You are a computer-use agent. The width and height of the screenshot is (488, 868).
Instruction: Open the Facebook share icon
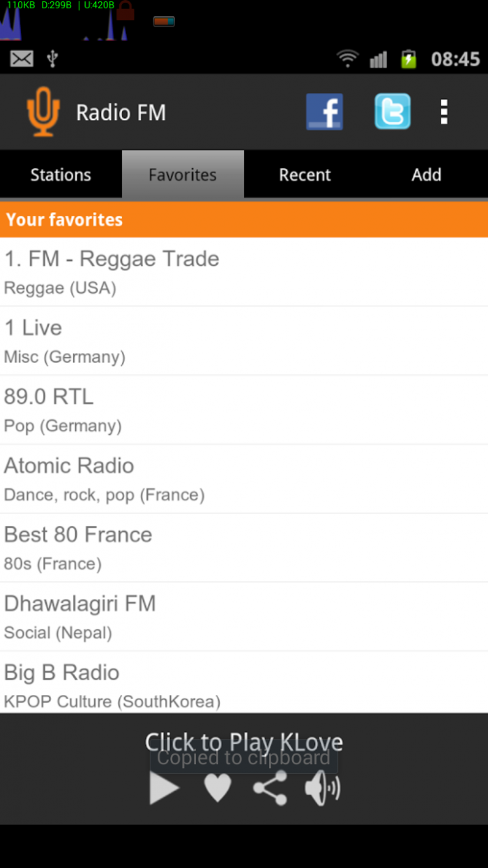click(x=324, y=112)
